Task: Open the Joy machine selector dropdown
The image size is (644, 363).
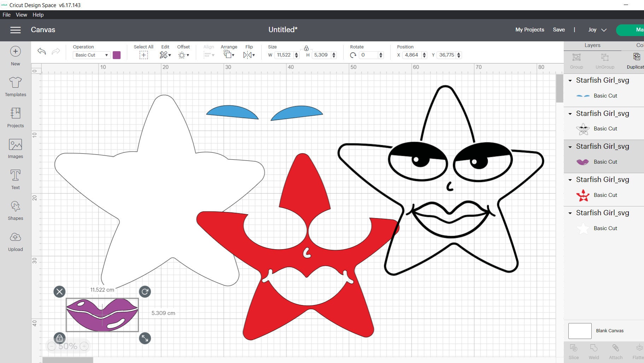Action: click(597, 30)
